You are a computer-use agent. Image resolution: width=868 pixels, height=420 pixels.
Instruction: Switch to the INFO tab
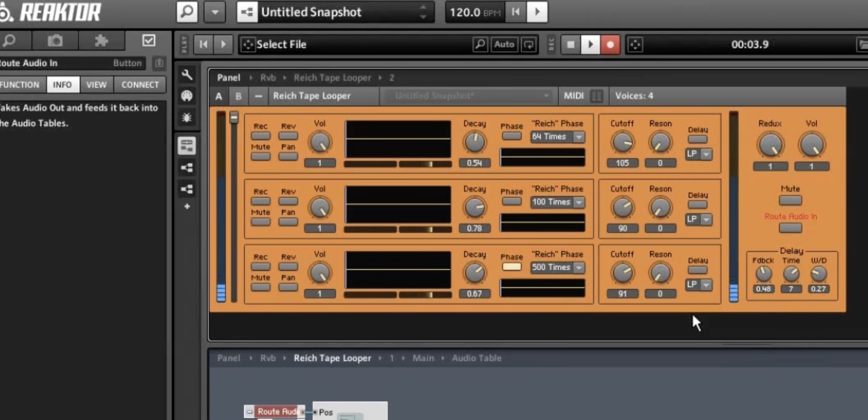point(62,85)
